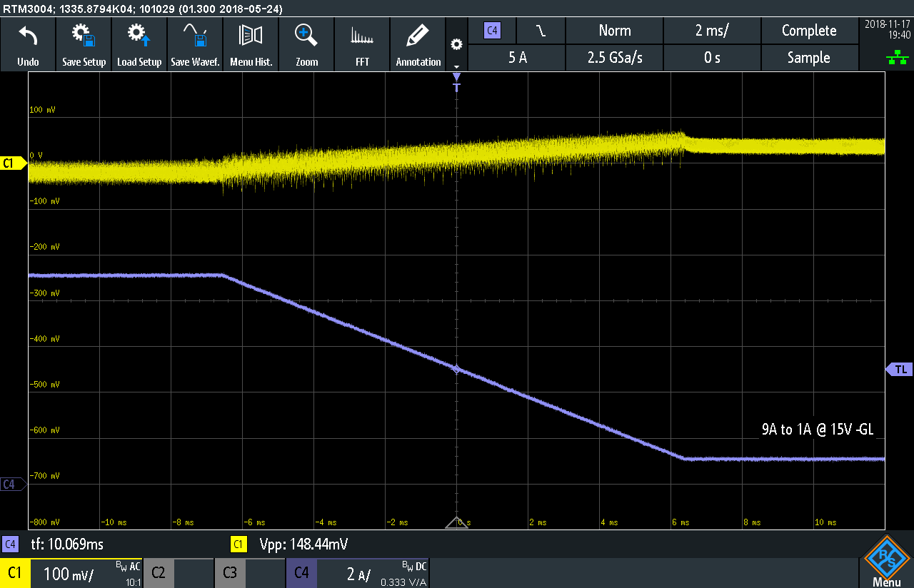The height and width of the screenshot is (588, 914).
Task: Open the FFT analysis tool
Action: (x=362, y=44)
